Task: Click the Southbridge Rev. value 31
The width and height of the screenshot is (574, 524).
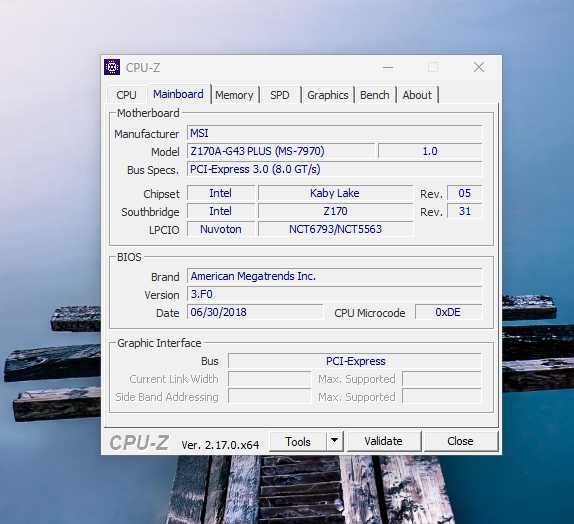Action: click(464, 211)
